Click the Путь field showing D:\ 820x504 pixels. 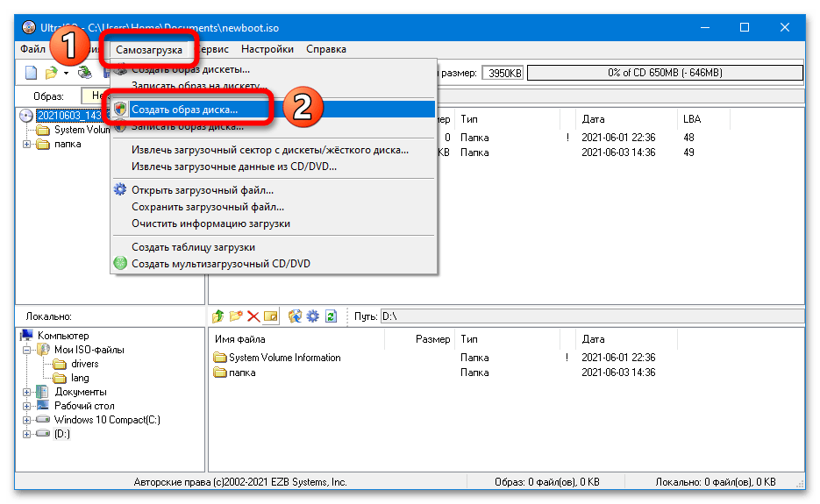pos(592,316)
